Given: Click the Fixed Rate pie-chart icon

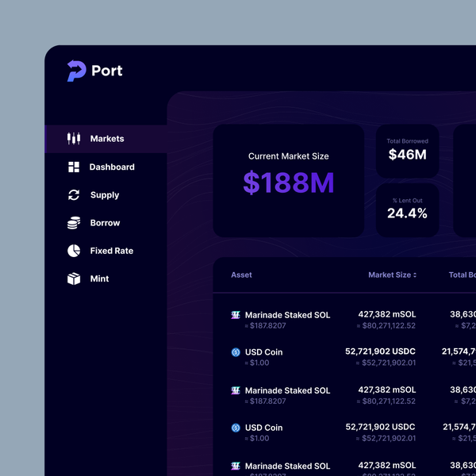Looking at the screenshot, I should [74, 251].
